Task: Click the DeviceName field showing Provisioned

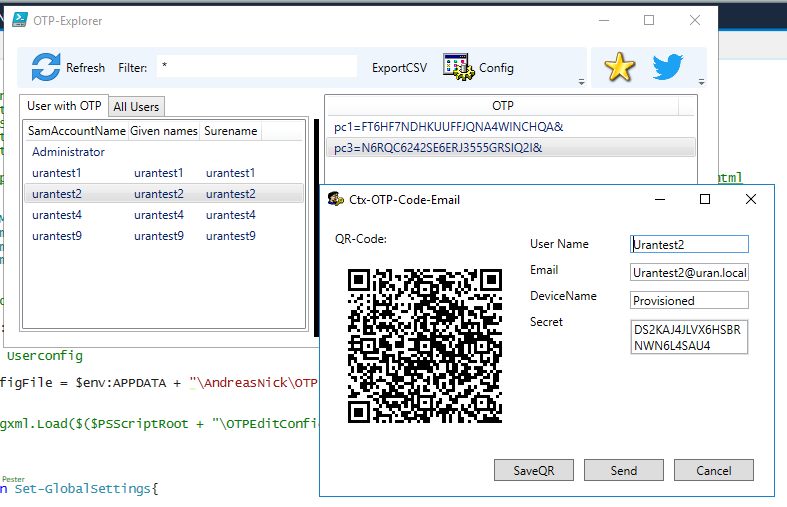Action: [689, 301]
